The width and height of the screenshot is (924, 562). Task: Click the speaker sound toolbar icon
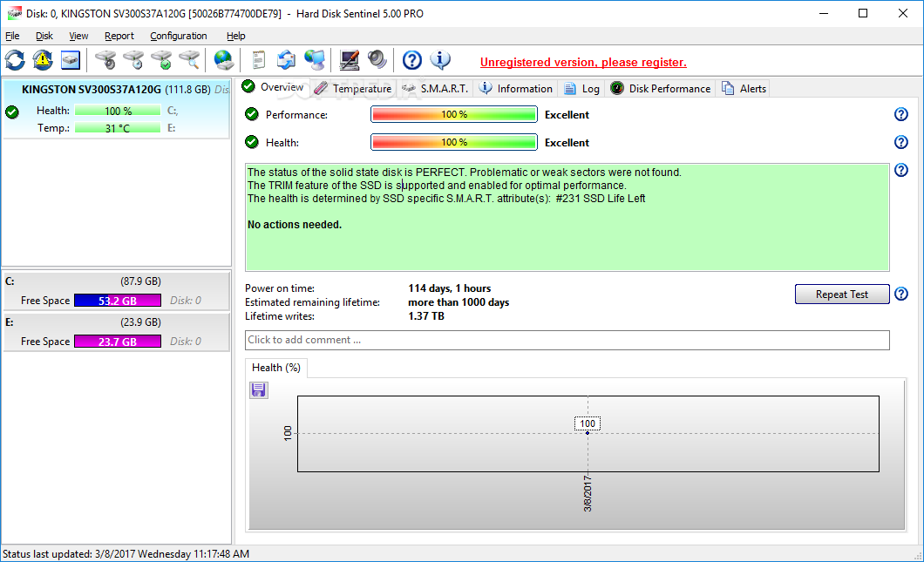[x=377, y=60]
